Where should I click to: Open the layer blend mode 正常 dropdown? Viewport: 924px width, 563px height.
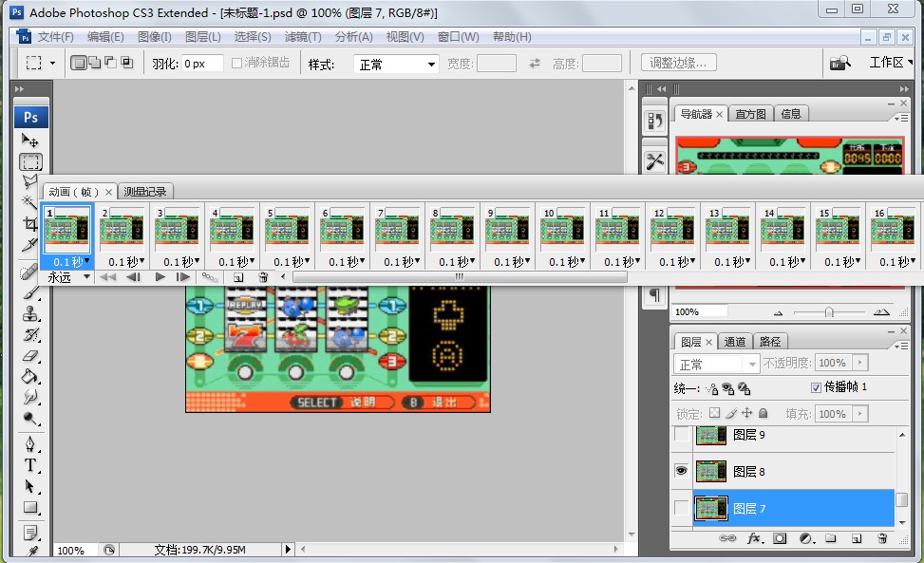point(716,364)
